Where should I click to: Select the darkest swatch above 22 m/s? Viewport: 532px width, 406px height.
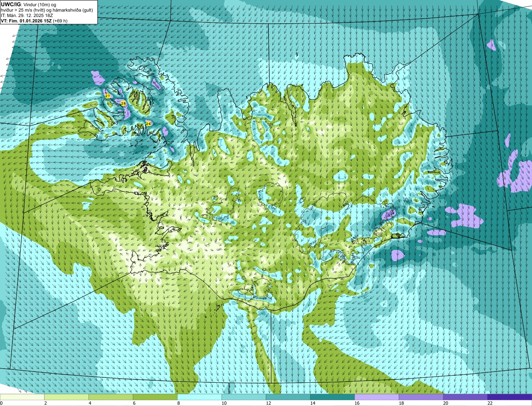pos(510,397)
